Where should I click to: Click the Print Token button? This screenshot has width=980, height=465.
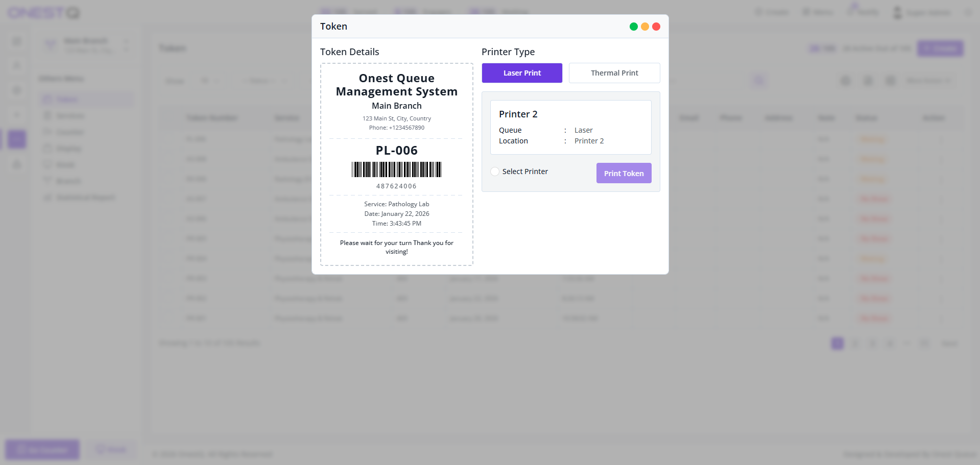point(624,173)
